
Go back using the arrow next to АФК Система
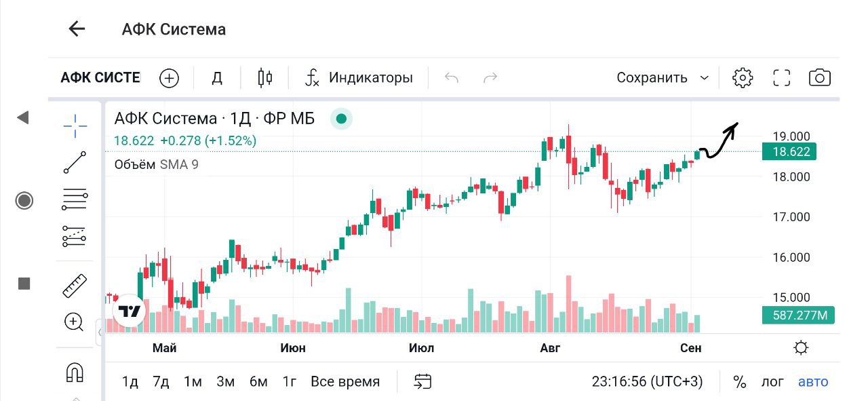(x=77, y=28)
